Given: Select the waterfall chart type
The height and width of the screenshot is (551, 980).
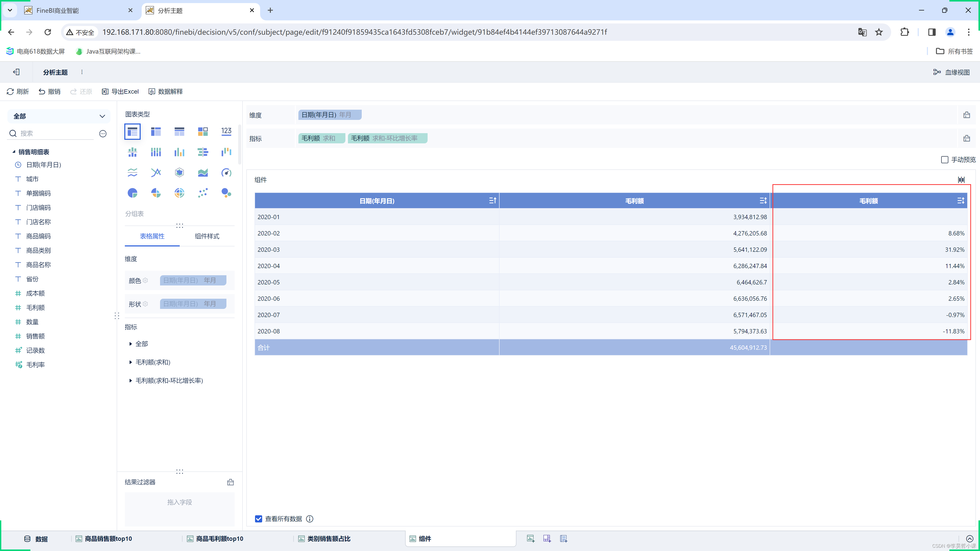Looking at the screenshot, I should pyautogui.click(x=226, y=152).
